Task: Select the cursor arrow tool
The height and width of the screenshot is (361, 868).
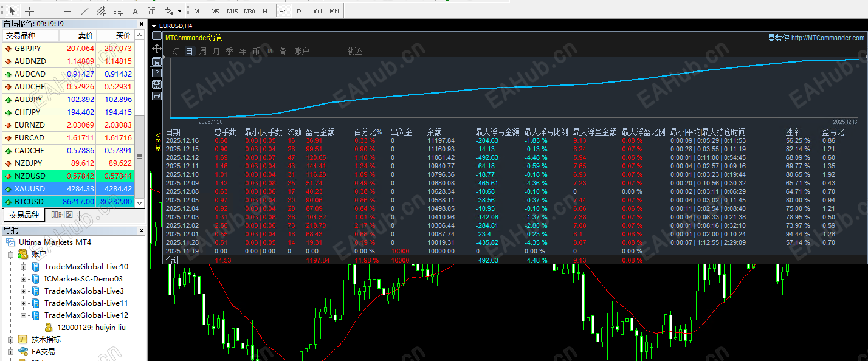Action: click(x=12, y=11)
